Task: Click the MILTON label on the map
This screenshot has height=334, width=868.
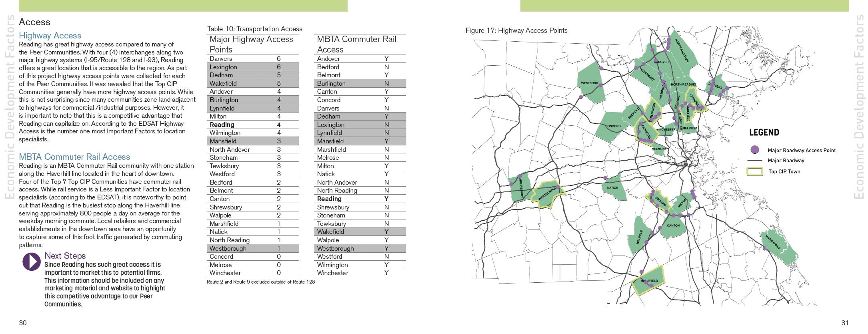Action: point(682,202)
